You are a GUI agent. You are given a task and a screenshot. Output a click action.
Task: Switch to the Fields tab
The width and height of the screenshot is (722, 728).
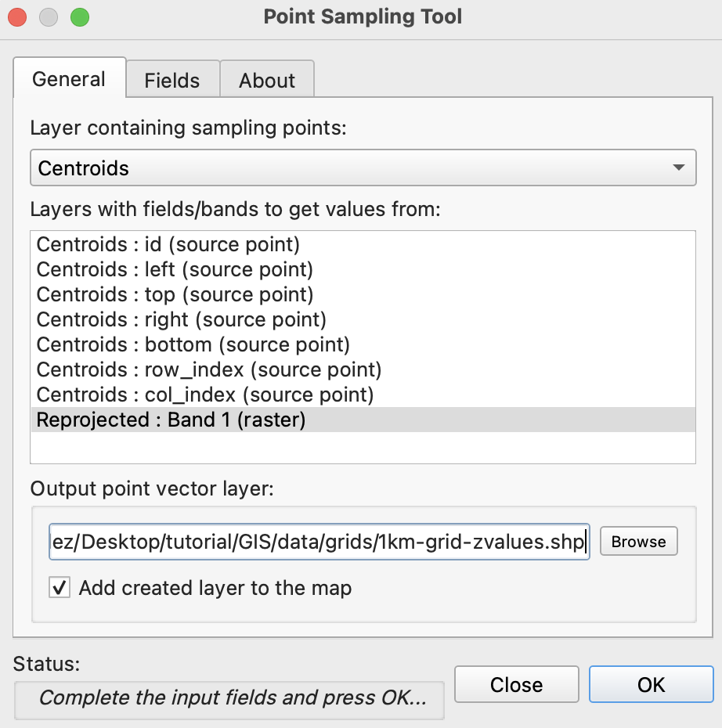tap(172, 81)
